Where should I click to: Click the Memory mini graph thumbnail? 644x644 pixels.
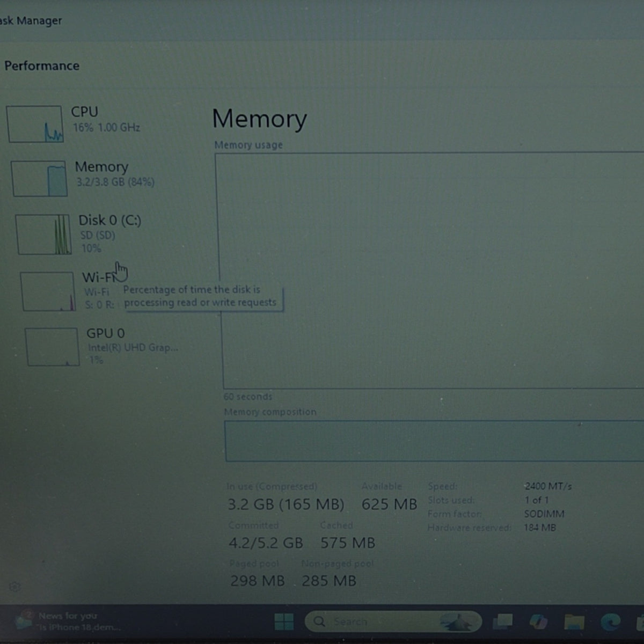(39, 179)
